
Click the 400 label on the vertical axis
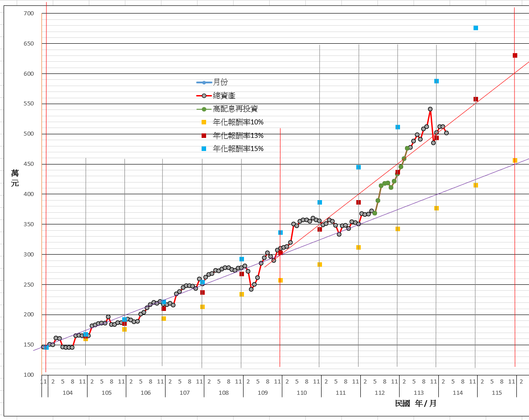tap(28, 194)
